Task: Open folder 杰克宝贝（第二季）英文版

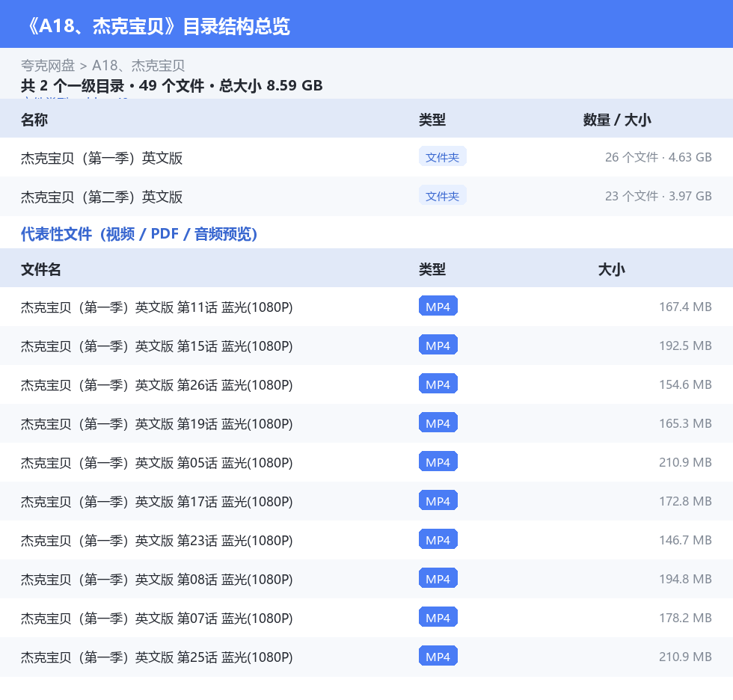Action: (x=102, y=197)
